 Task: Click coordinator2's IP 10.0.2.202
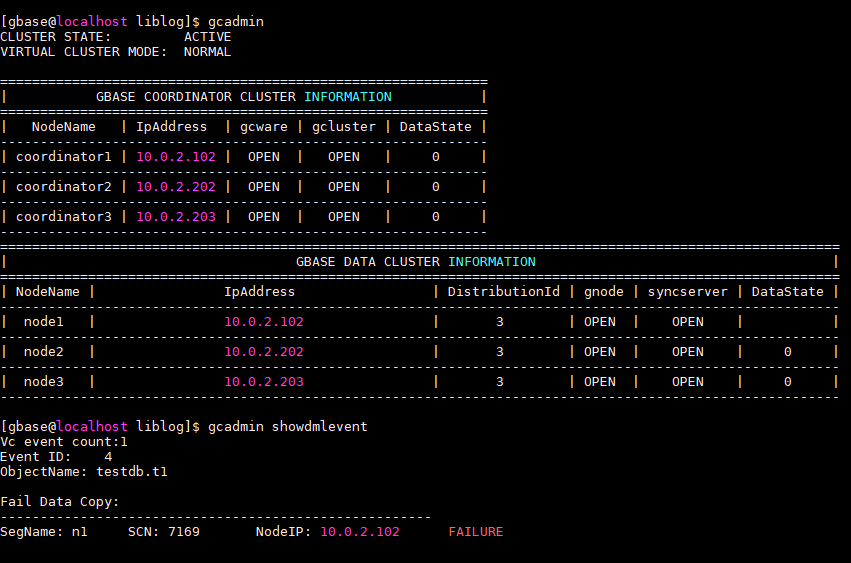176,187
